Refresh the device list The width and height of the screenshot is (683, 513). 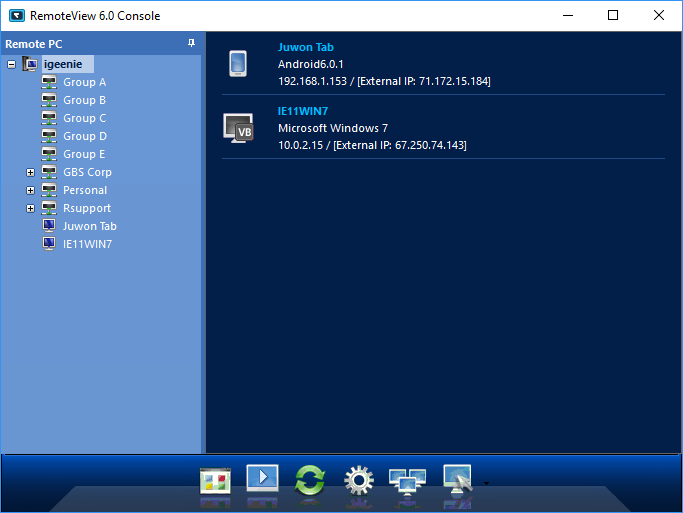pos(310,480)
